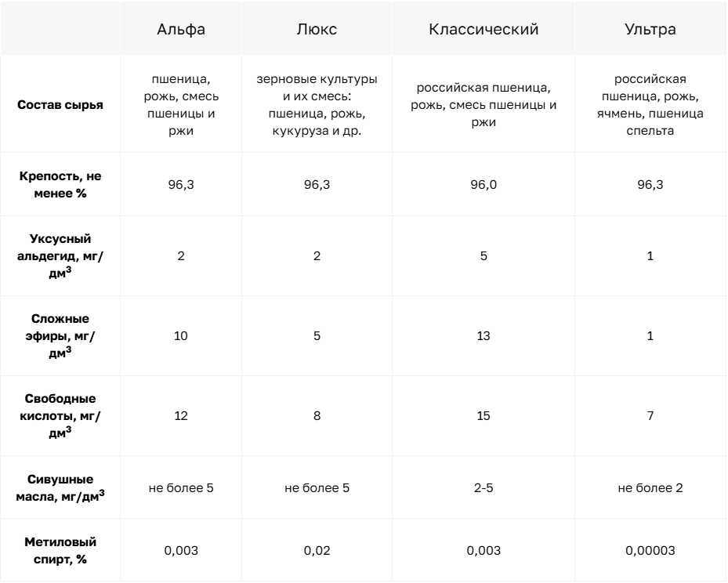
Task: Click the Сивушные масла row label
Action: tap(60, 488)
